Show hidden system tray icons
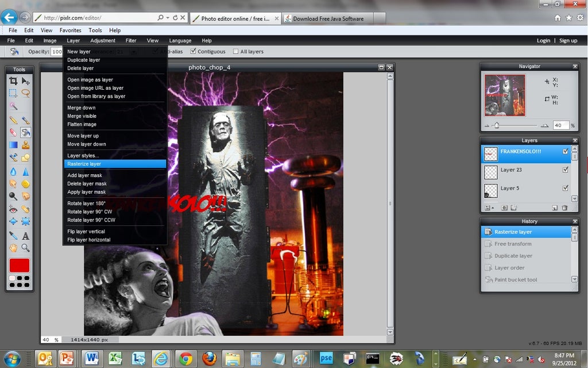This screenshot has width=588, height=368. point(474,359)
